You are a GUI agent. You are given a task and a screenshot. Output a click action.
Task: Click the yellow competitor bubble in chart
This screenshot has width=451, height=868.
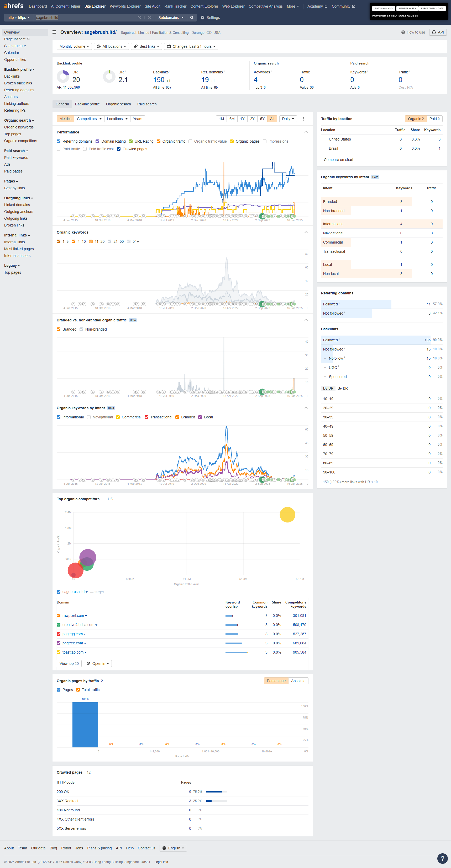pyautogui.click(x=287, y=515)
